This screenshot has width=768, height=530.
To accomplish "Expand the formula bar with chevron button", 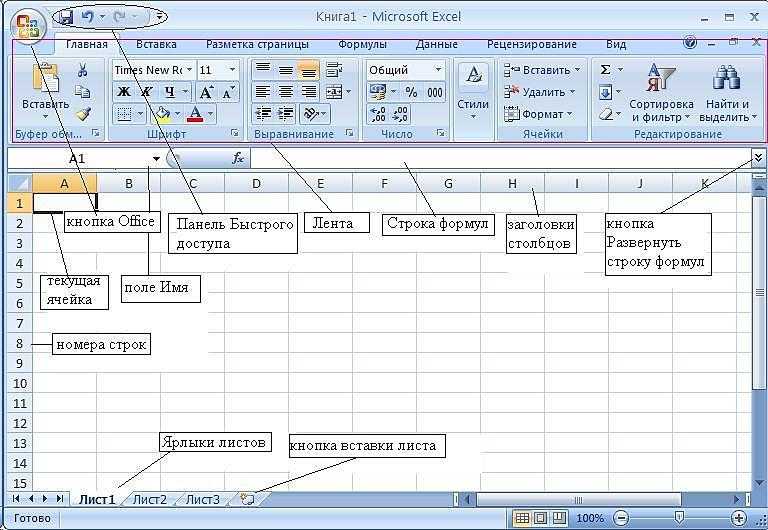I will [x=758, y=157].
